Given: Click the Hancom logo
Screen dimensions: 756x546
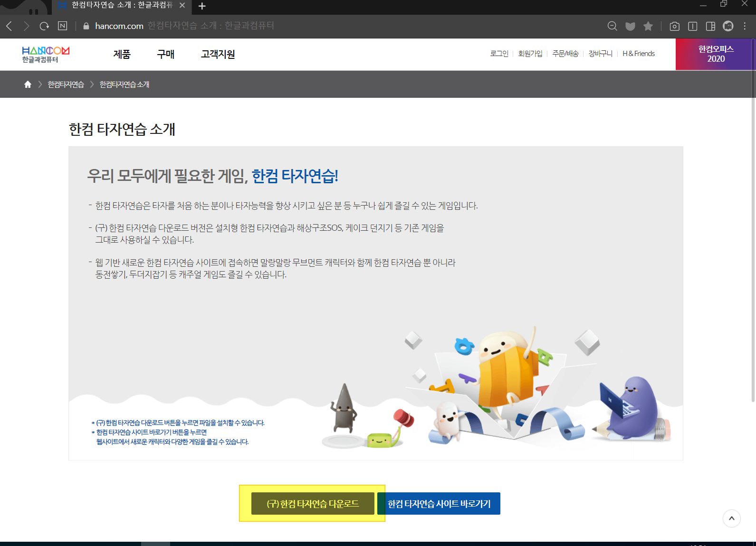Looking at the screenshot, I should click(x=46, y=54).
